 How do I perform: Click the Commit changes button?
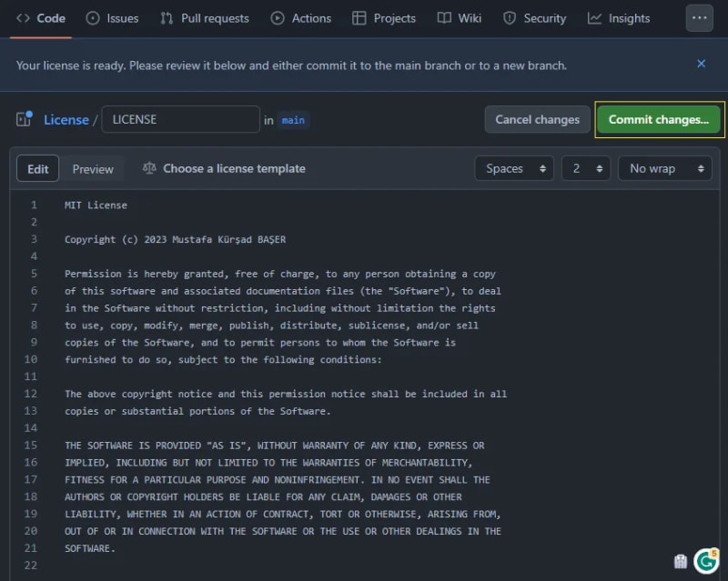(658, 119)
